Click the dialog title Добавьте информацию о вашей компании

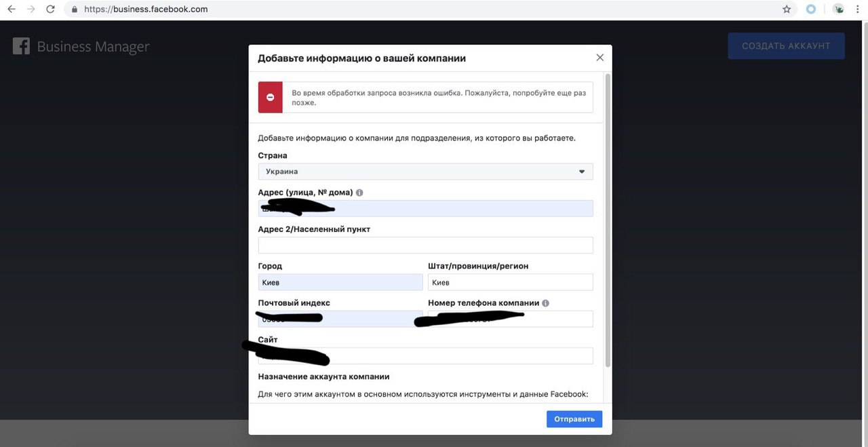click(361, 58)
